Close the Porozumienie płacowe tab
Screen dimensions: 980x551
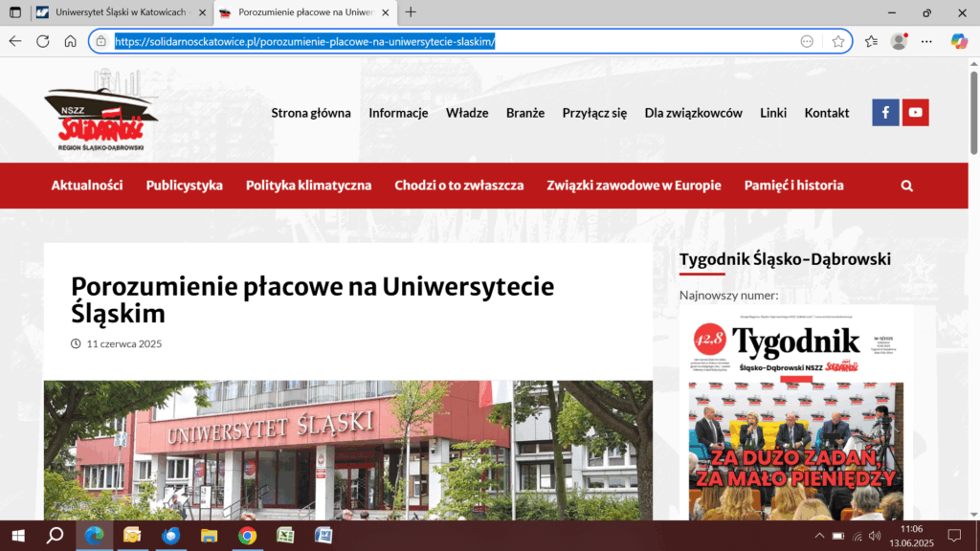click(385, 12)
